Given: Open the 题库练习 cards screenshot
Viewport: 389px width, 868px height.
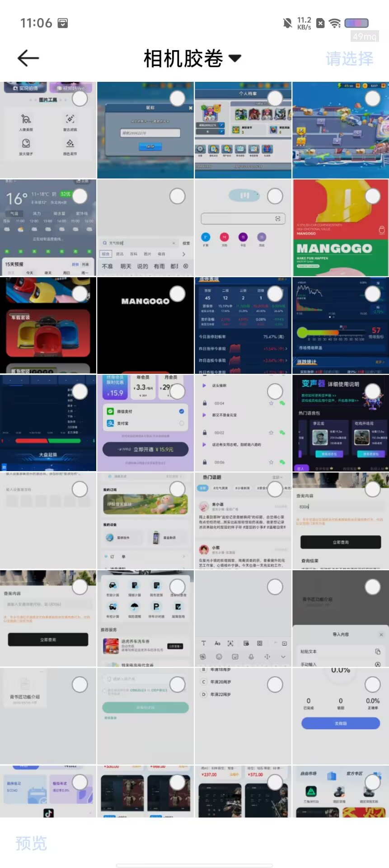Looking at the screenshot, I should pos(48,791).
